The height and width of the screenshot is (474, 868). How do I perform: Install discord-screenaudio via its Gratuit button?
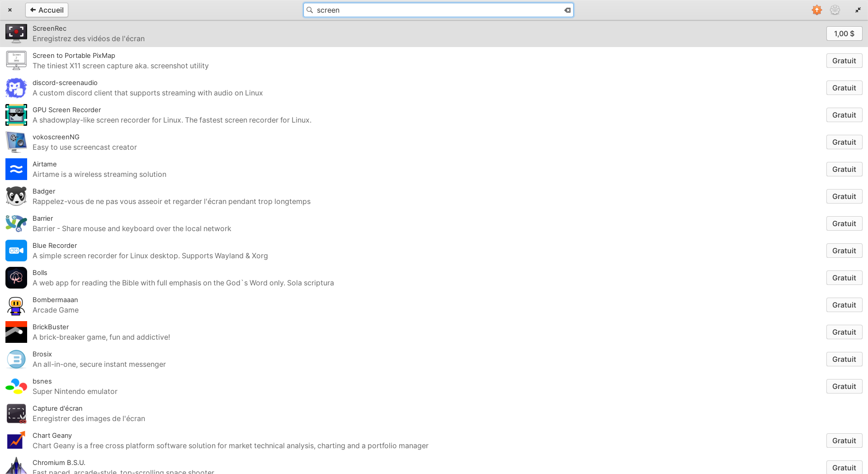coord(844,87)
